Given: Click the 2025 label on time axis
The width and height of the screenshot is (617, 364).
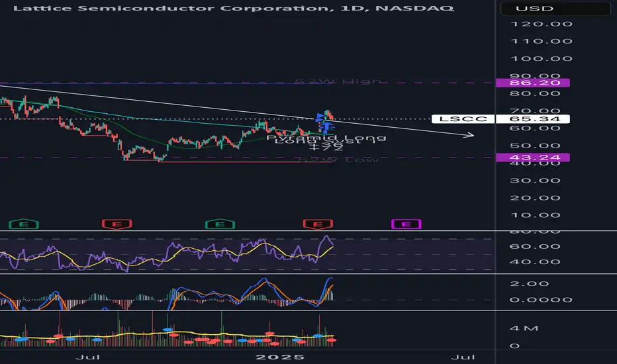Looking at the screenshot, I should (x=280, y=357).
